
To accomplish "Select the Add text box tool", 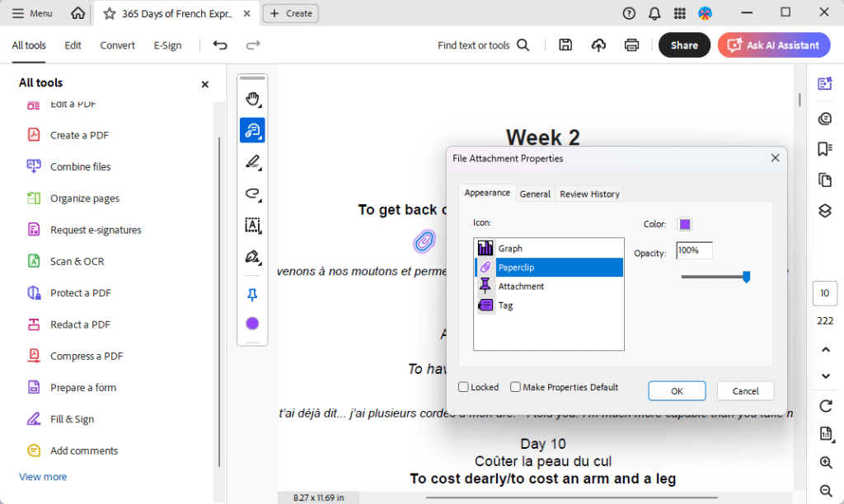I will coord(252,226).
